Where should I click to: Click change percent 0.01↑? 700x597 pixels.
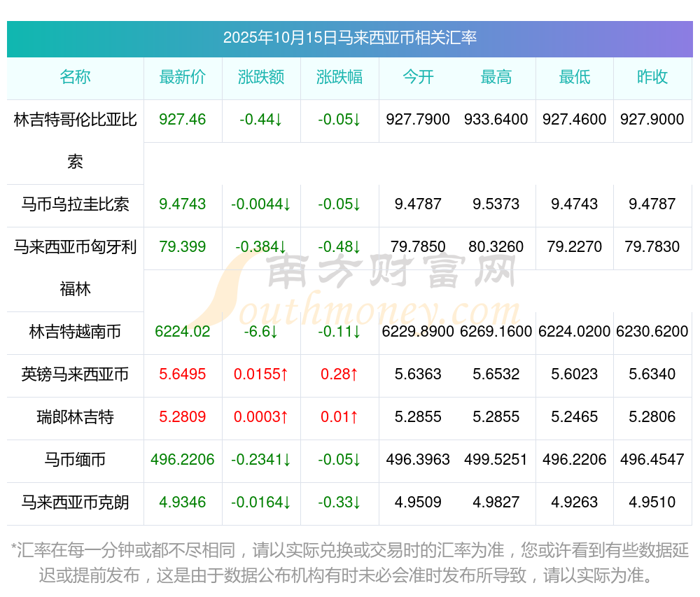click(x=339, y=416)
